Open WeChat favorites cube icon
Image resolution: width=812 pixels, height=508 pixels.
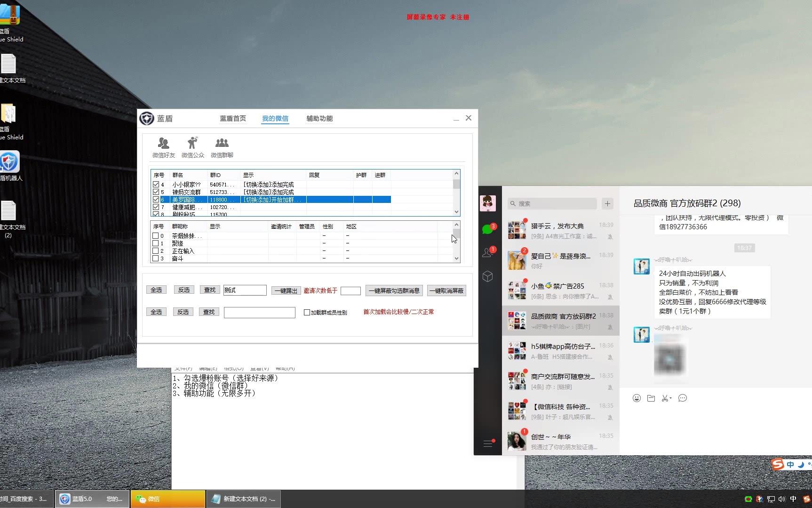click(x=488, y=276)
